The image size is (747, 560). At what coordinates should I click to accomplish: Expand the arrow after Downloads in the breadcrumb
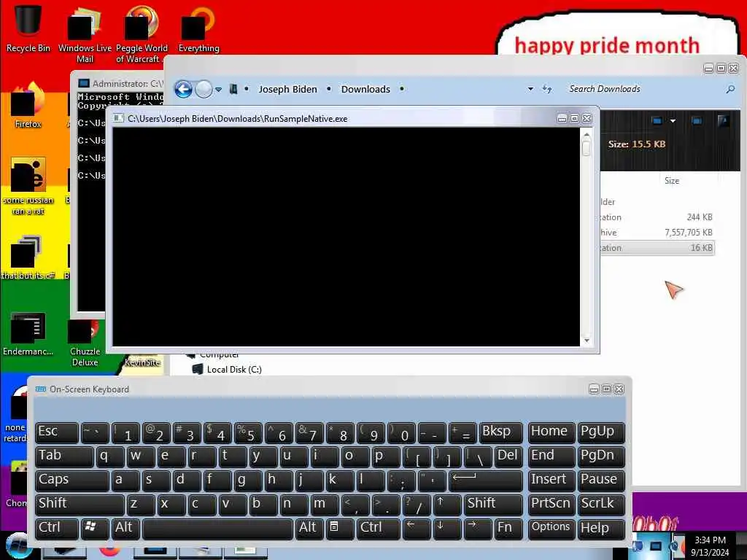pyautogui.click(x=402, y=89)
